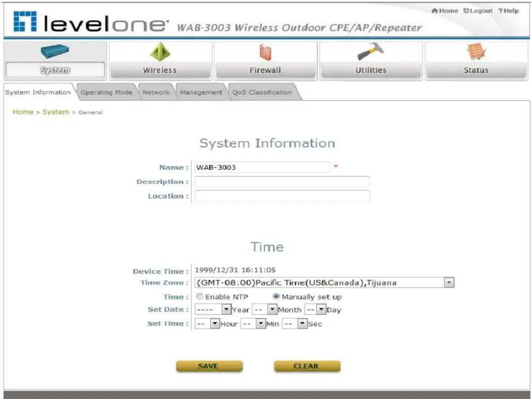Open the Hour dropdown
Viewport: 532px width, 399px height.
[x=207, y=323]
